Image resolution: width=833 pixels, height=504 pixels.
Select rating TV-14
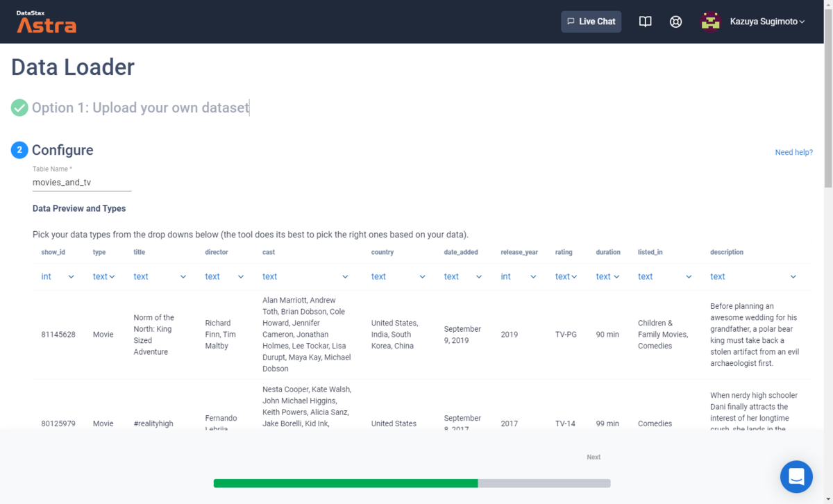point(565,423)
